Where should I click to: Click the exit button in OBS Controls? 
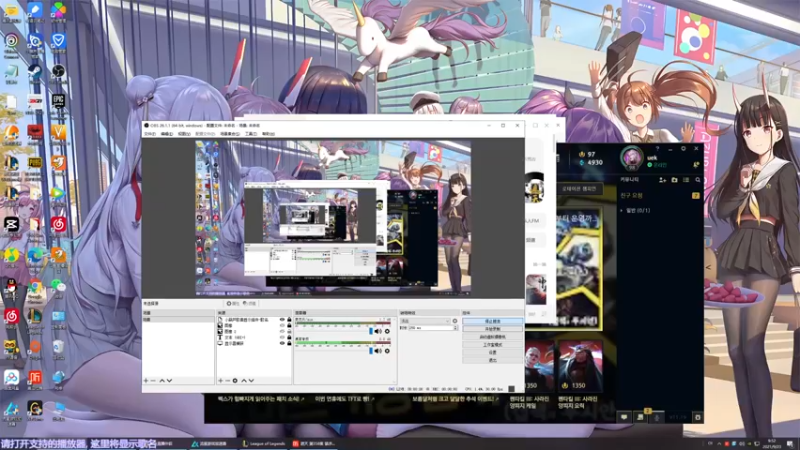click(492, 360)
